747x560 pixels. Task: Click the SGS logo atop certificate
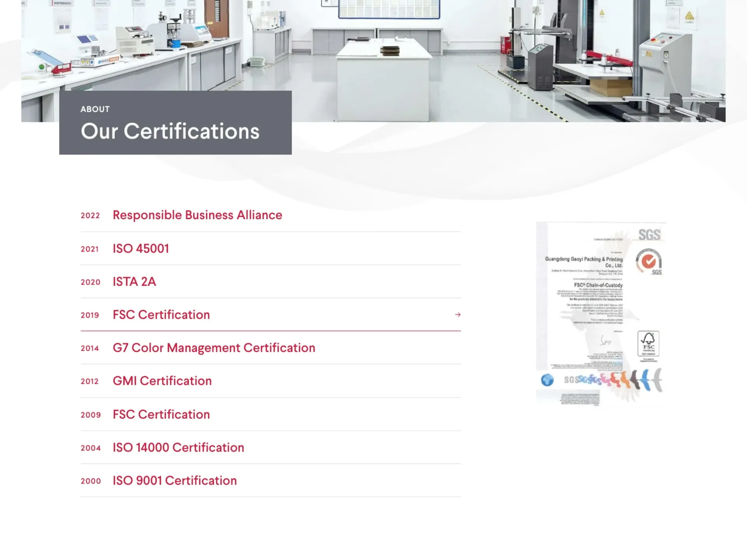(649, 235)
